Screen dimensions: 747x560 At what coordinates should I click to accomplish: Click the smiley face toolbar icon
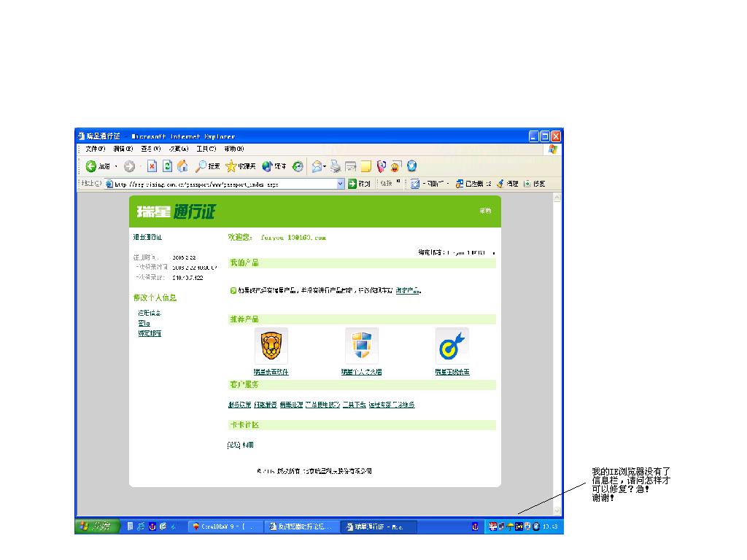coord(396,166)
